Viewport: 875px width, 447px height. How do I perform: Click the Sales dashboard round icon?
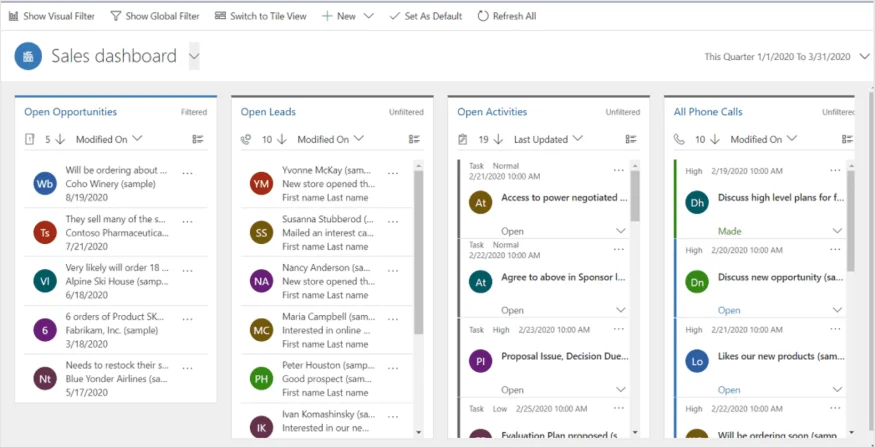point(28,56)
